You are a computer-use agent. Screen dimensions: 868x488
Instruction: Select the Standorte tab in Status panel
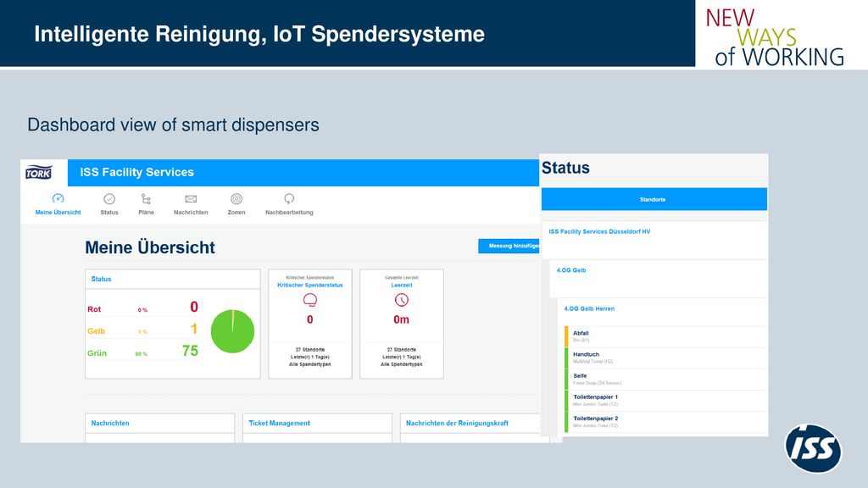coord(654,199)
